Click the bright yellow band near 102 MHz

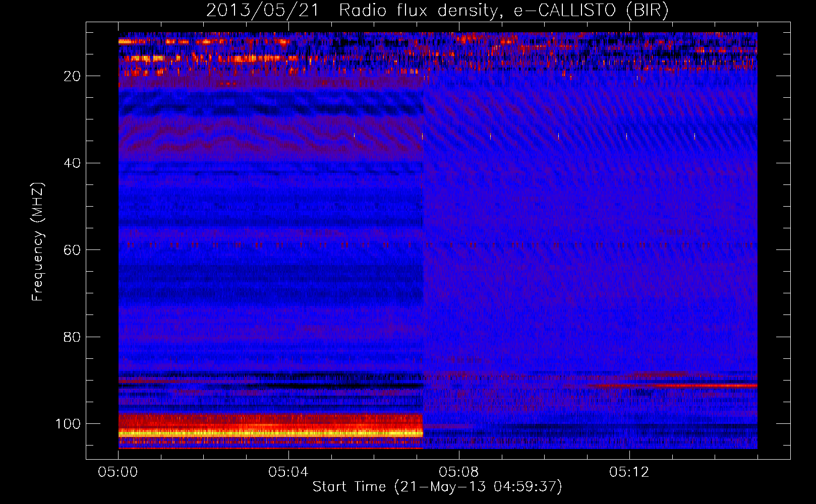click(x=271, y=432)
